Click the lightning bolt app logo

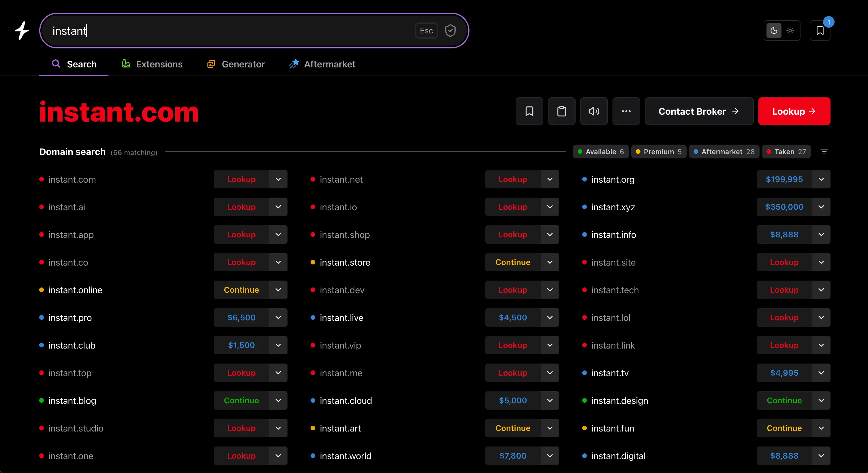[x=21, y=30]
